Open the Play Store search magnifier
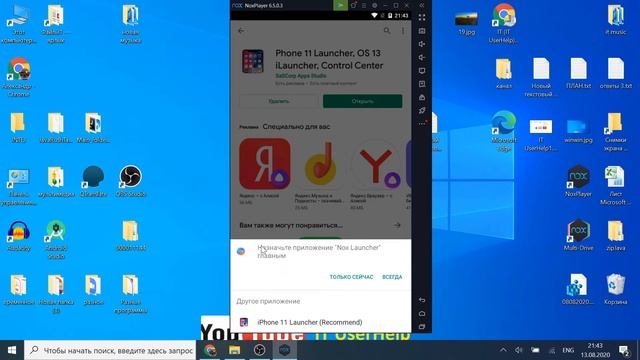The width and height of the screenshot is (640, 360). (387, 31)
